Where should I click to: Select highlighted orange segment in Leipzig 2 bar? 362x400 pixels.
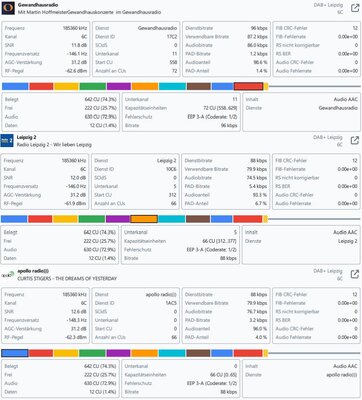144,219
